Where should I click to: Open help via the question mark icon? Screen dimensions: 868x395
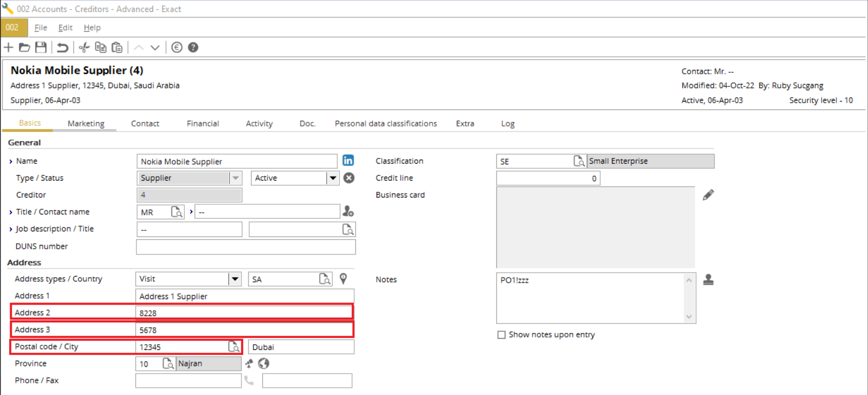pos(193,47)
